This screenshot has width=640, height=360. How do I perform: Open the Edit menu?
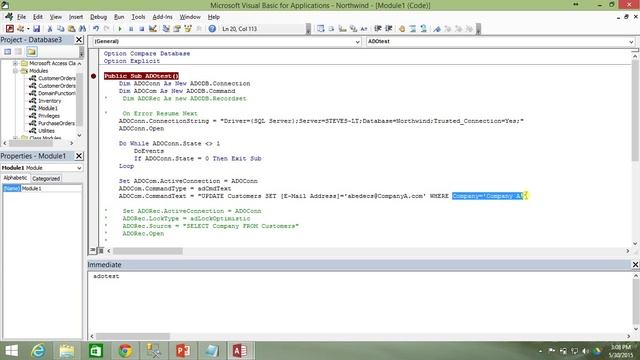click(38, 17)
